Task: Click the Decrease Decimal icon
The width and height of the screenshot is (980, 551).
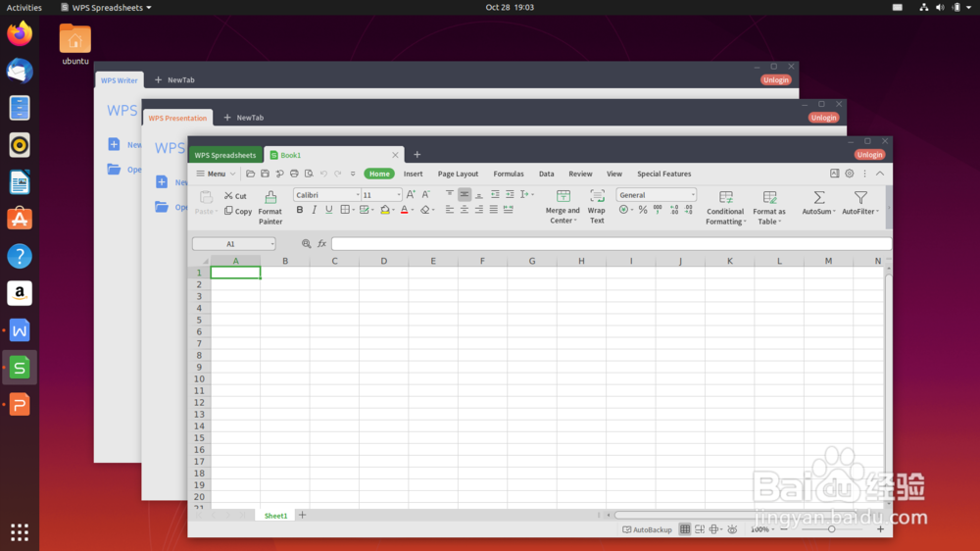Action: (x=689, y=210)
